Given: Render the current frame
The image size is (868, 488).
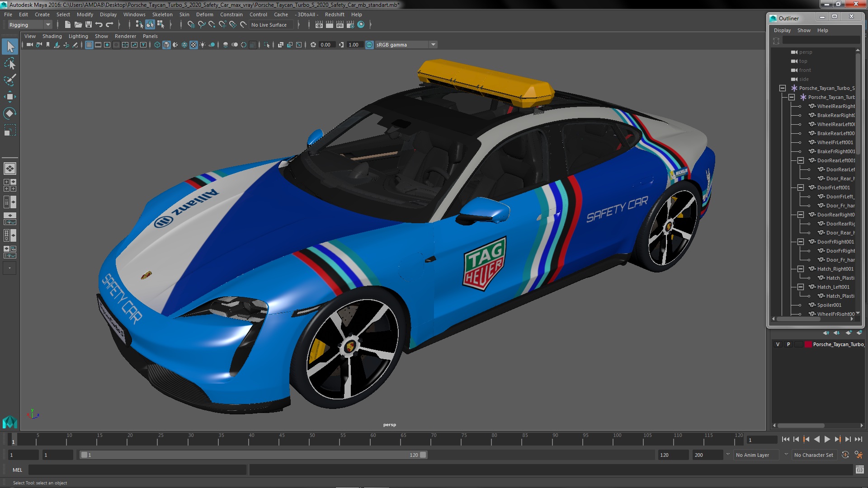Looking at the screenshot, I should tap(330, 25).
